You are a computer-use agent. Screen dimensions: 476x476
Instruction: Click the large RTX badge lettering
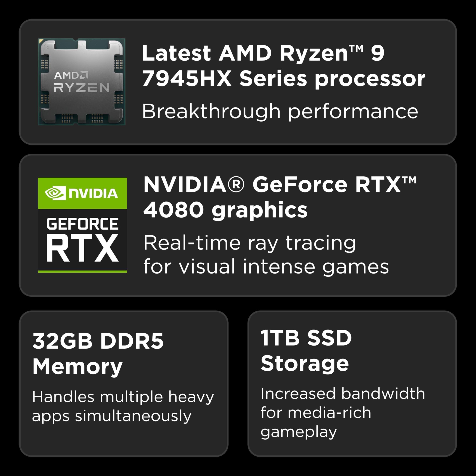coord(82,248)
